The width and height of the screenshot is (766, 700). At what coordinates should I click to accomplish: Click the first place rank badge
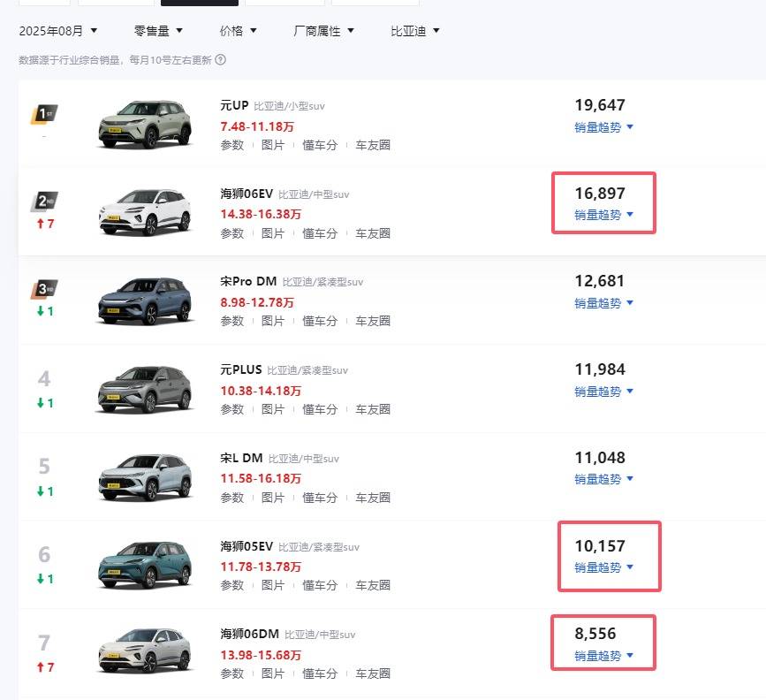click(x=44, y=114)
